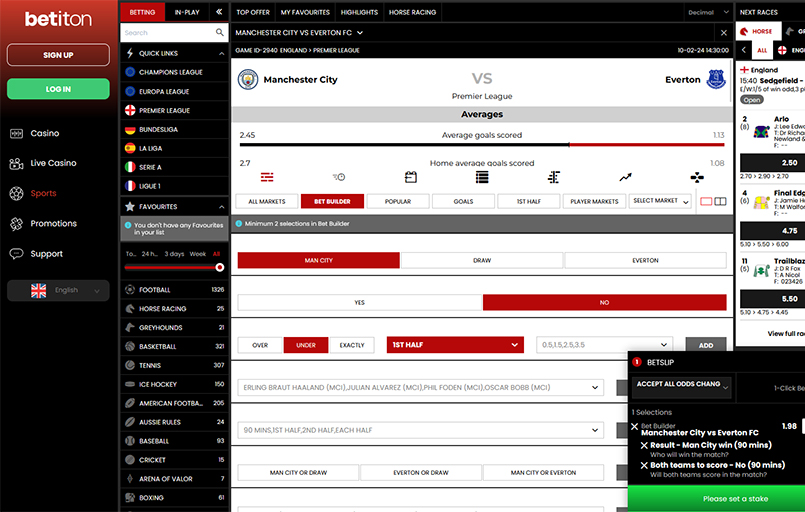Screen dimensions: 805x512
Task: Collapse the sports menu with double-chevron icon
Action: pos(219,12)
